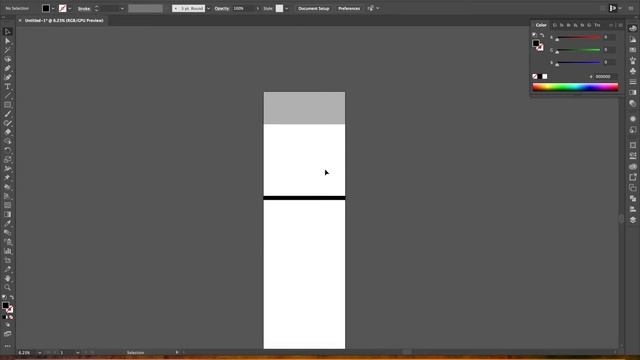Select the Type tool
Image resolution: width=640 pixels, height=360 pixels.
coord(7,87)
